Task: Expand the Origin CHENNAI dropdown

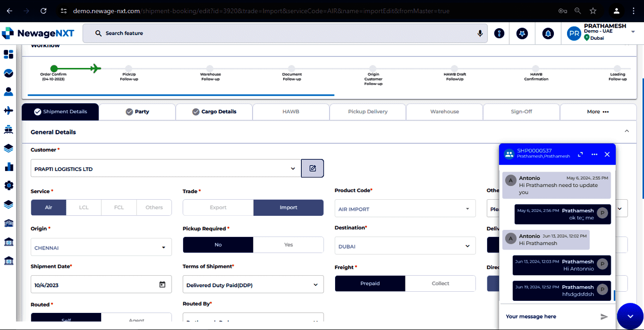Action: (164, 247)
